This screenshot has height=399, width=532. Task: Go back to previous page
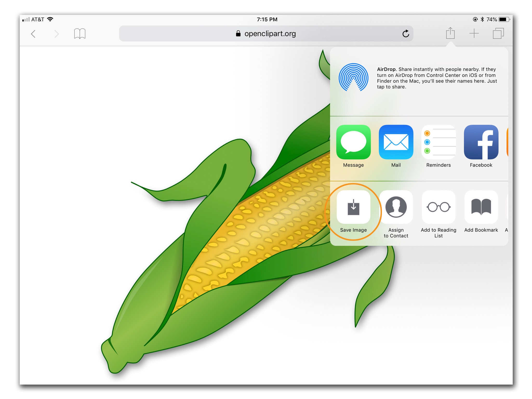(x=33, y=34)
